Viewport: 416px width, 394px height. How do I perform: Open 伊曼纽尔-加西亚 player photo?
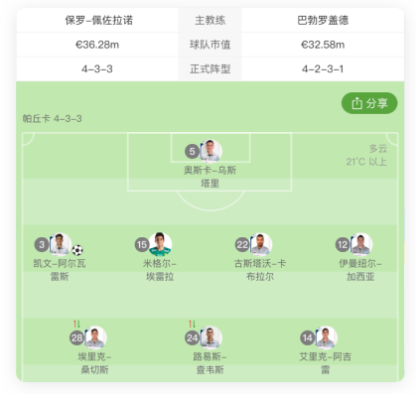point(361,244)
